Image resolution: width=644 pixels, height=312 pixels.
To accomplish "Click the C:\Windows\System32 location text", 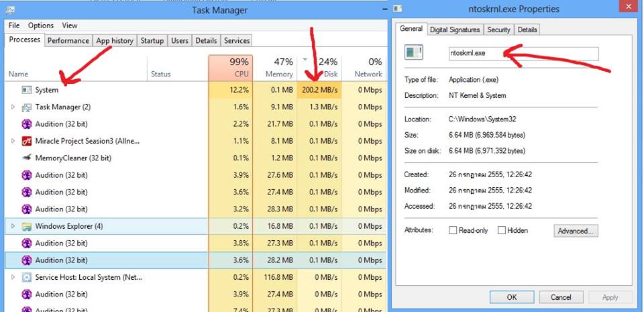I will tap(482, 119).
